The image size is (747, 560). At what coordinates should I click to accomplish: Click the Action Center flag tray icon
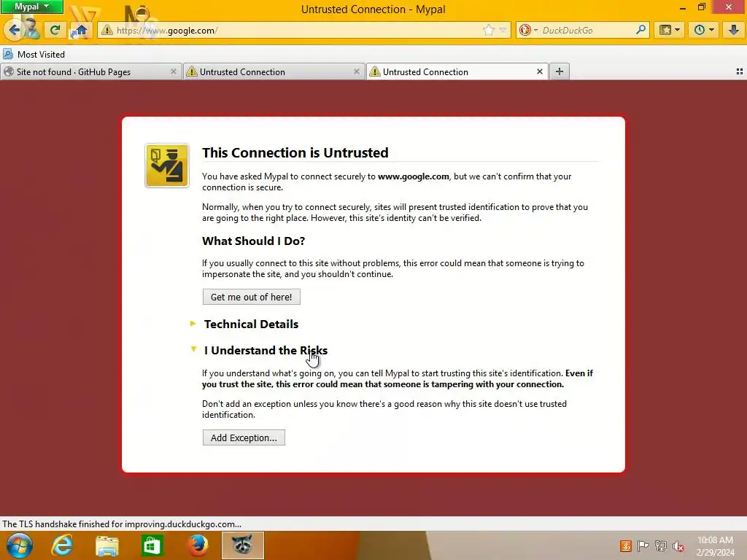[x=643, y=546]
